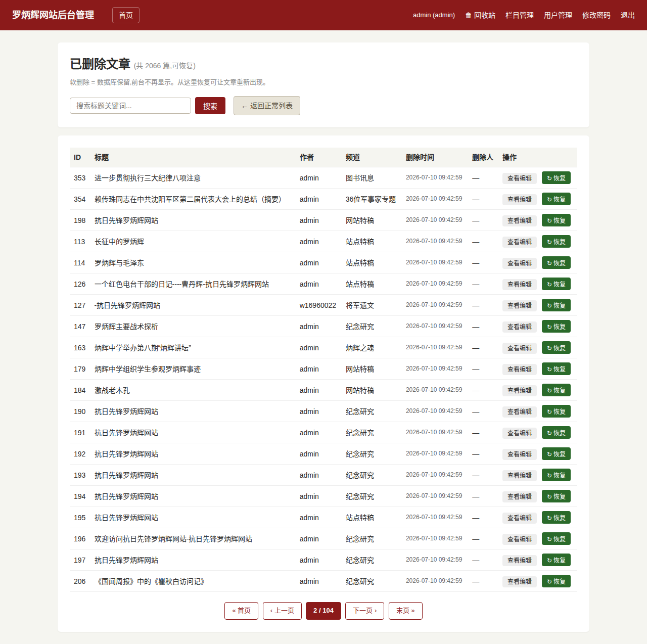Click 退出 to log out
The width and height of the screenshot is (647, 644).
628,15
